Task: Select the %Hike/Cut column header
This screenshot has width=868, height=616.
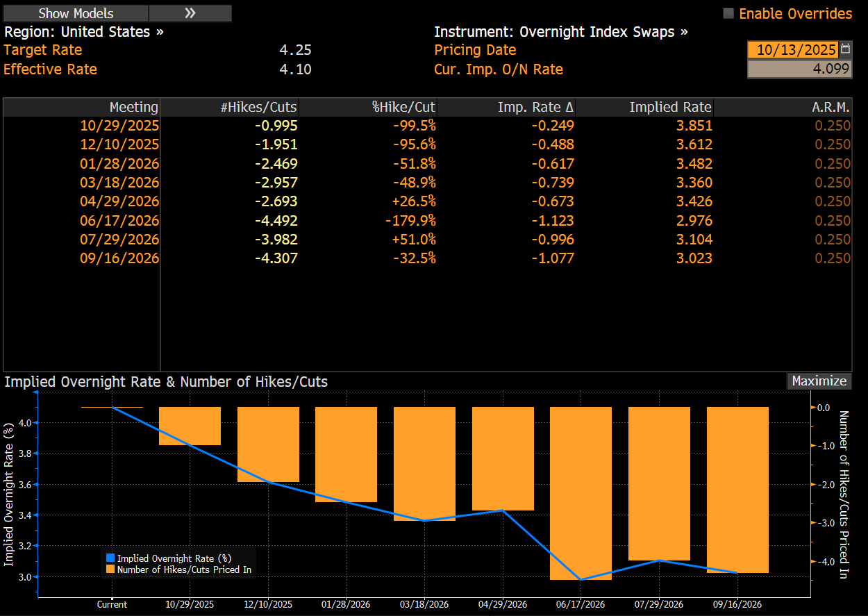Action: click(403, 107)
